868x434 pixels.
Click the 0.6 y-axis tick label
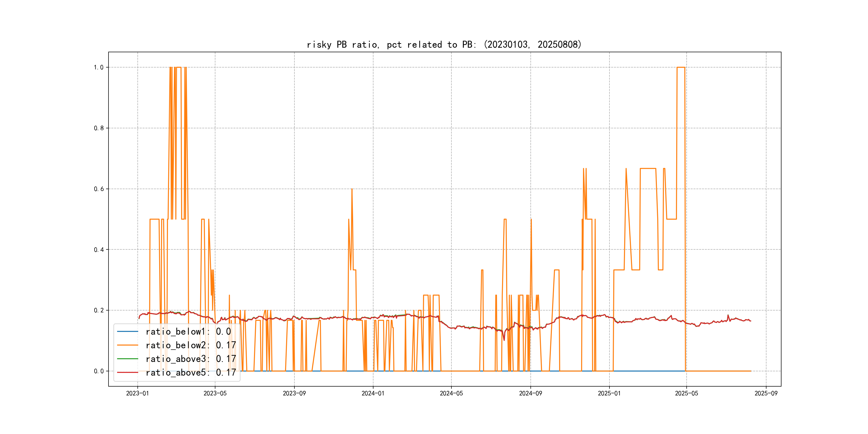click(98, 189)
